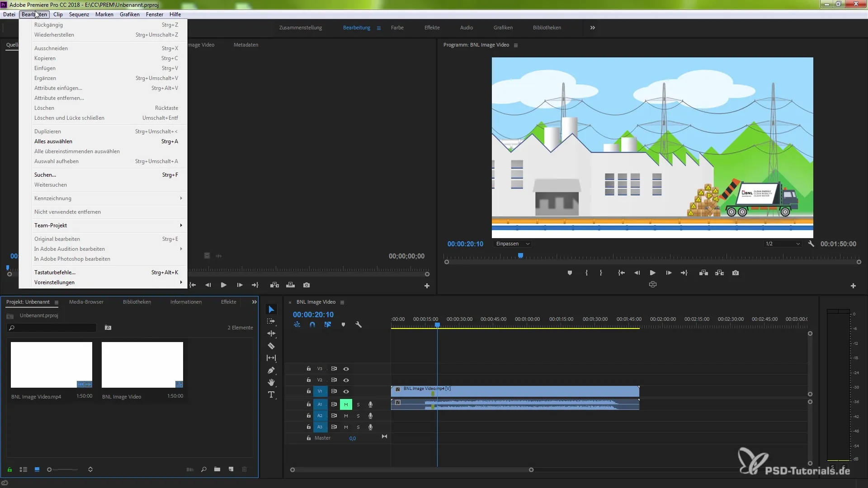Open Einpassen zoom level dropdown
The height and width of the screenshot is (488, 868).
(513, 244)
